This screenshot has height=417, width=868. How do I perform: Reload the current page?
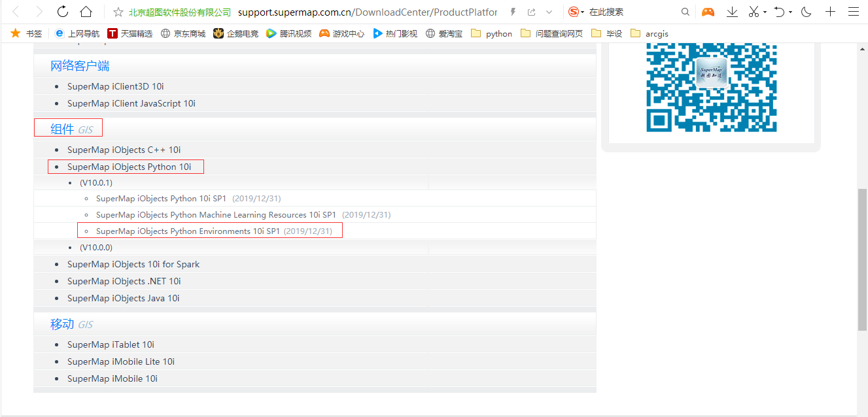(x=63, y=12)
